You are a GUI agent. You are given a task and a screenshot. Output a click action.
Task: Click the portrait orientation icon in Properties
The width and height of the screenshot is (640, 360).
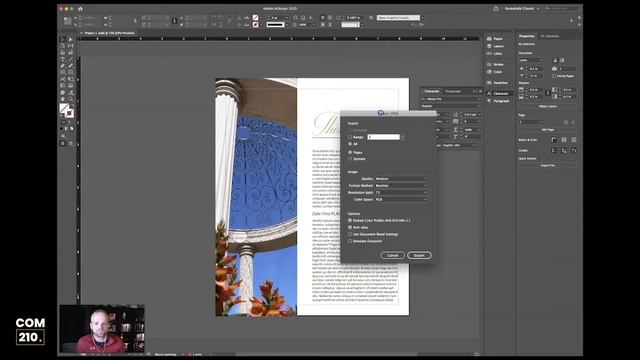coord(555,60)
